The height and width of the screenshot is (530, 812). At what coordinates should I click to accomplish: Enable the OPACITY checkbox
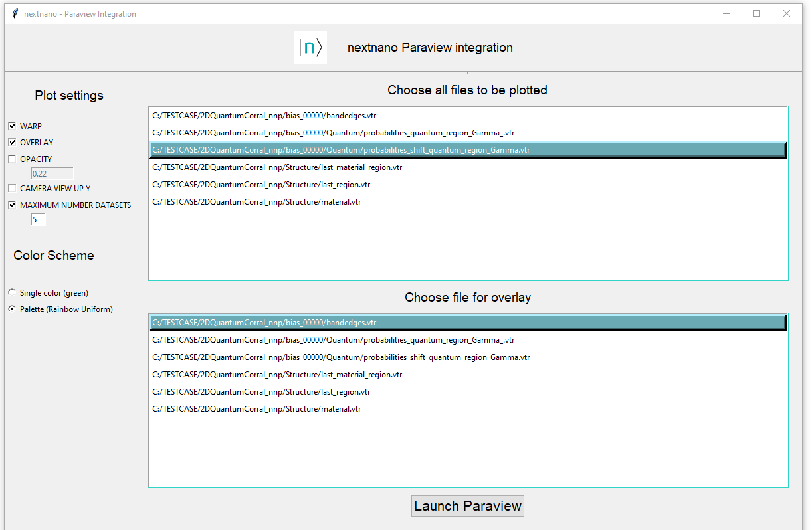[11, 159]
